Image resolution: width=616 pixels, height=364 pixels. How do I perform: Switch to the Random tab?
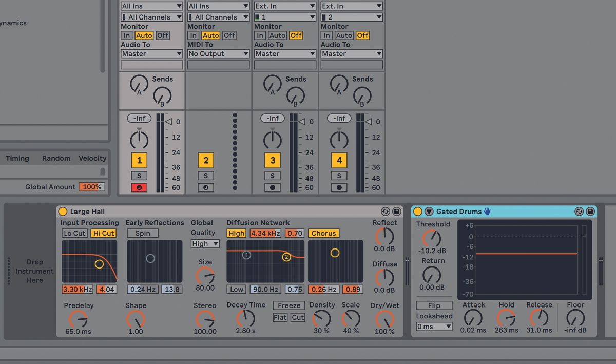click(x=56, y=158)
